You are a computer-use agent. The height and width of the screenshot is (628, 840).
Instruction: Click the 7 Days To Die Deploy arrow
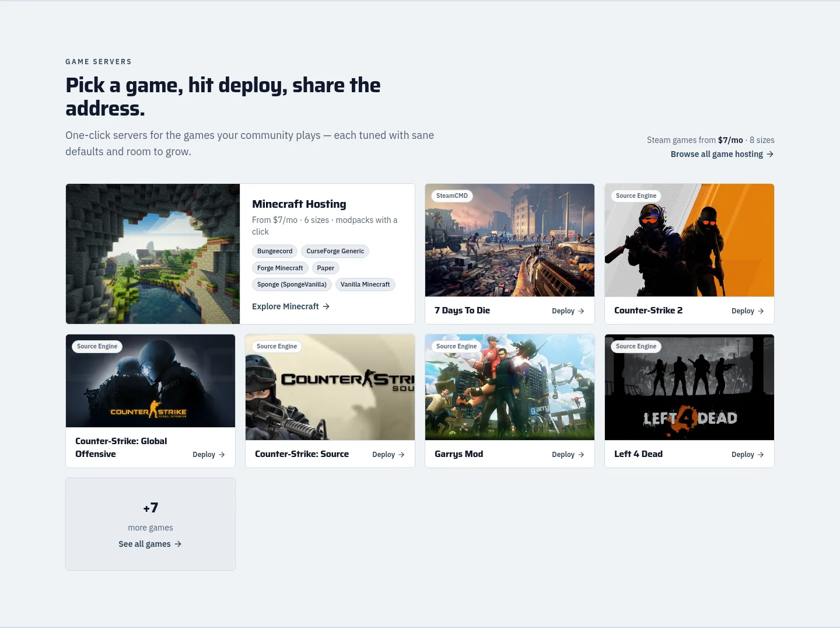581,311
